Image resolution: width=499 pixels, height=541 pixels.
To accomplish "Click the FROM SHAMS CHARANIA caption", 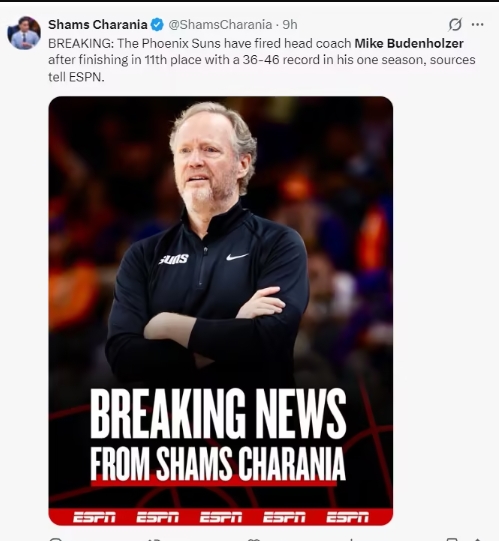I will [x=218, y=463].
